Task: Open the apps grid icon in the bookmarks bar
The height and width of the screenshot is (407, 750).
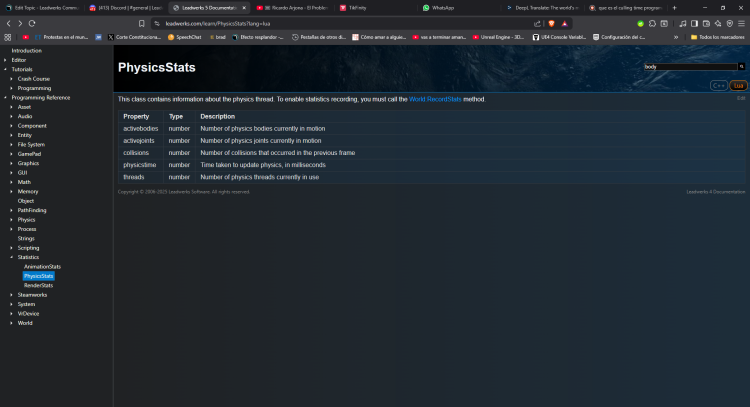Action: (8, 37)
